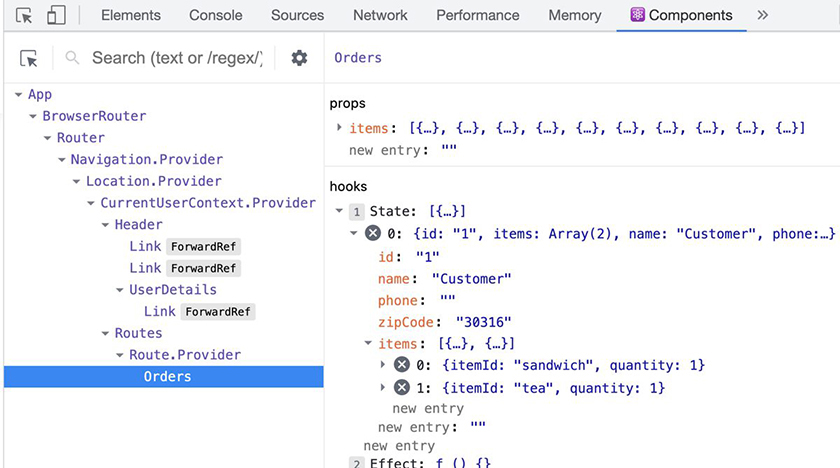Select CurrentUserContext.Provider component
Image resolution: width=840 pixels, height=468 pixels.
[x=208, y=203]
